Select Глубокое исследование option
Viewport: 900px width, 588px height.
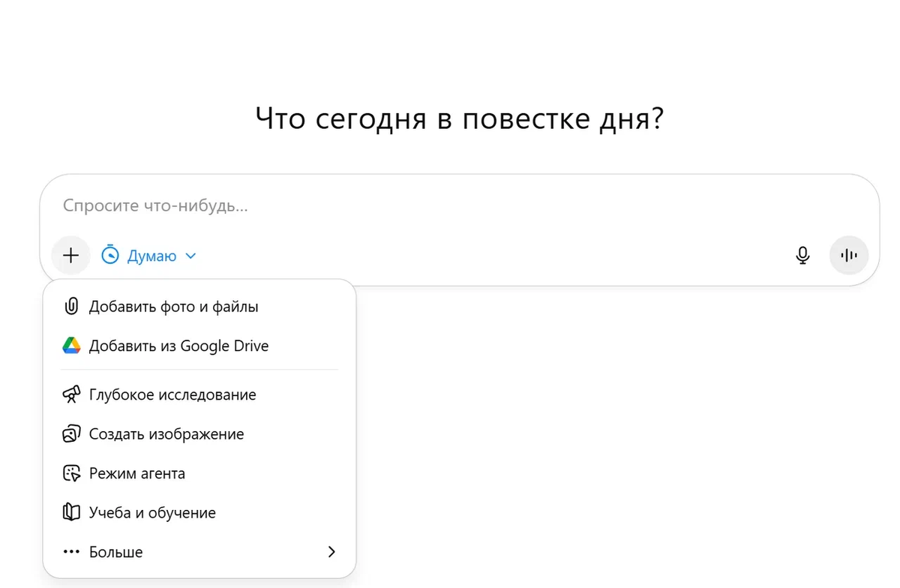[172, 394]
